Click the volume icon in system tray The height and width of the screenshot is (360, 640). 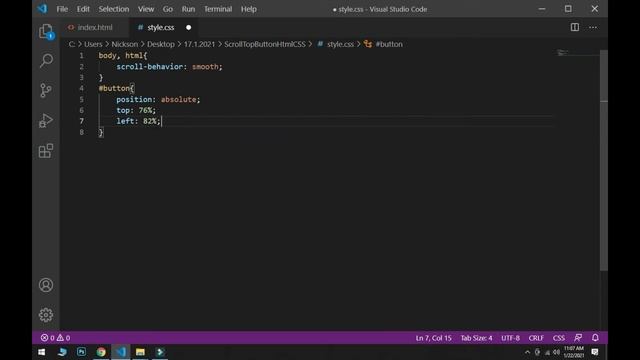click(556, 352)
